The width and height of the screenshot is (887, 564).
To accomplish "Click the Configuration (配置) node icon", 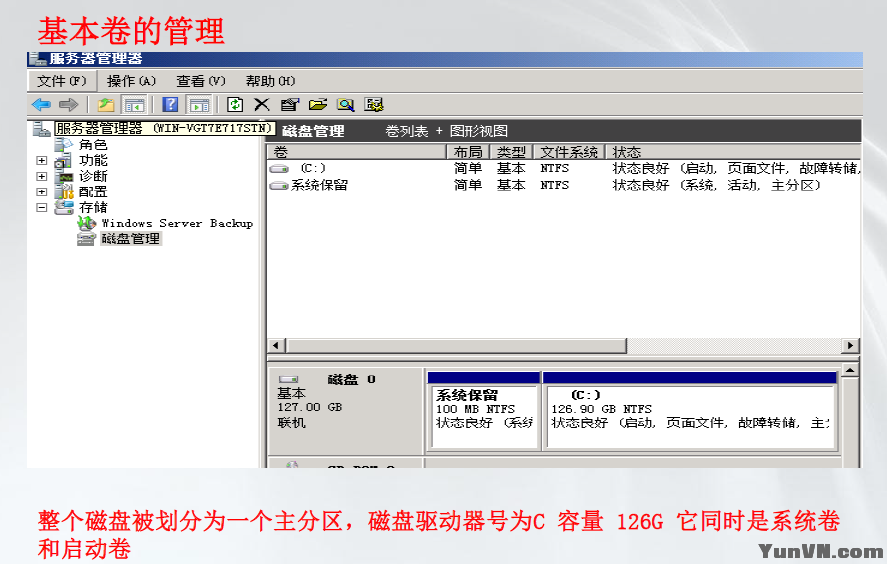I will point(64,192).
